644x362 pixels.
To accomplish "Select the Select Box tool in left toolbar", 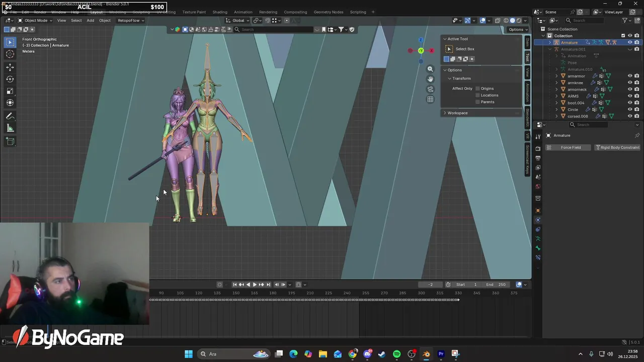I will 10,42.
